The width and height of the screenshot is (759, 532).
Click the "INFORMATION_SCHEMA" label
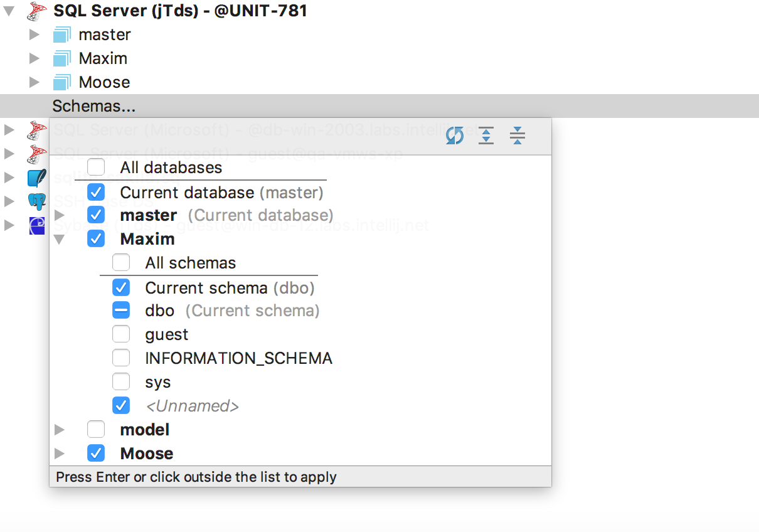tap(239, 358)
